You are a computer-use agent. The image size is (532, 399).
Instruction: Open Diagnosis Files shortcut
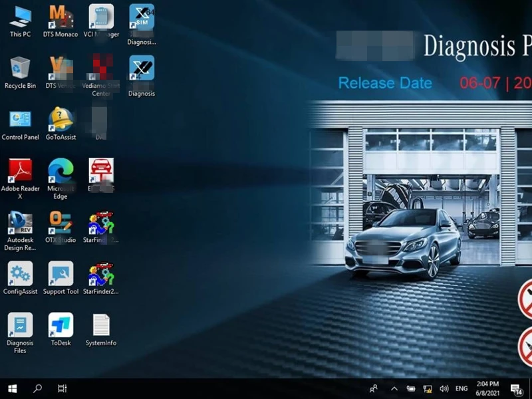20,333
